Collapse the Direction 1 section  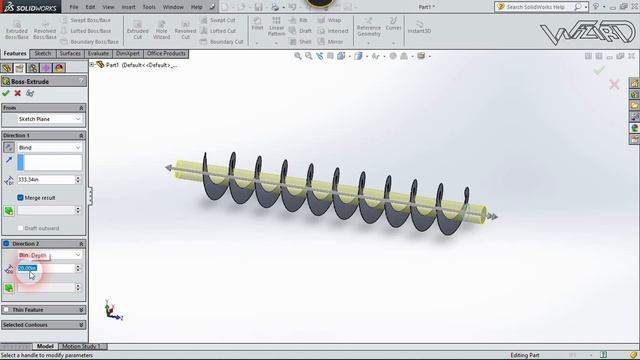click(81, 135)
